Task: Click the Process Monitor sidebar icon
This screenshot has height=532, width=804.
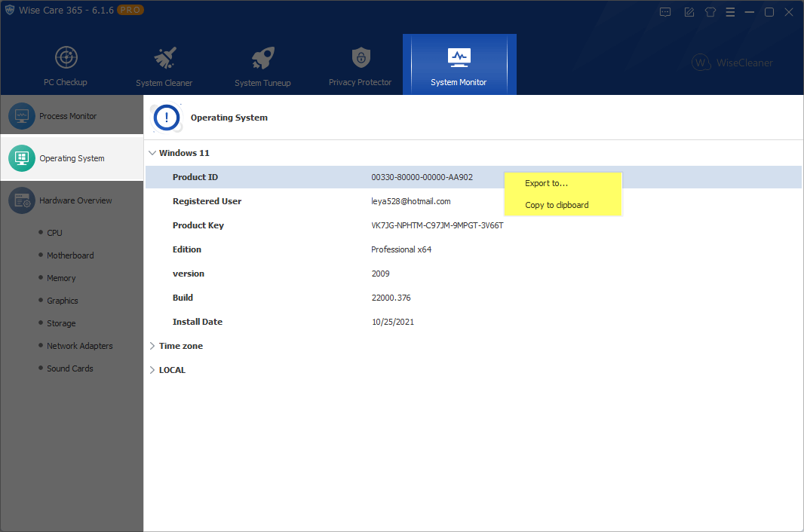Action: coord(22,116)
